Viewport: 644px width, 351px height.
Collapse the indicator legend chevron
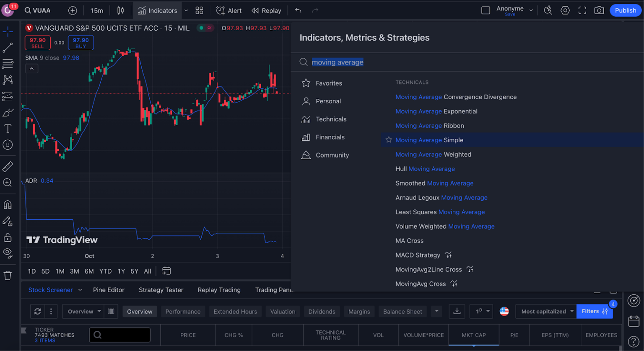(32, 69)
